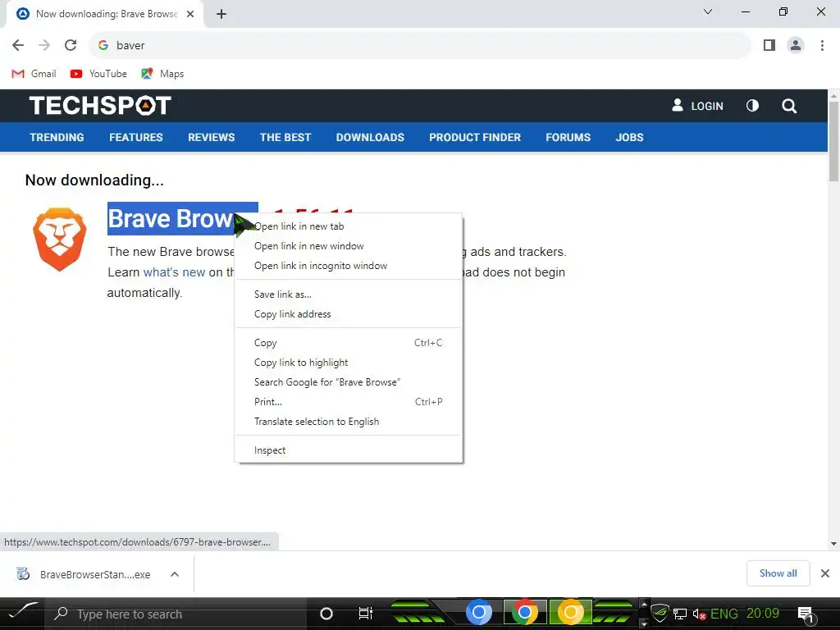Expand the download item options chevron
The height and width of the screenshot is (630, 840).
pyautogui.click(x=175, y=574)
